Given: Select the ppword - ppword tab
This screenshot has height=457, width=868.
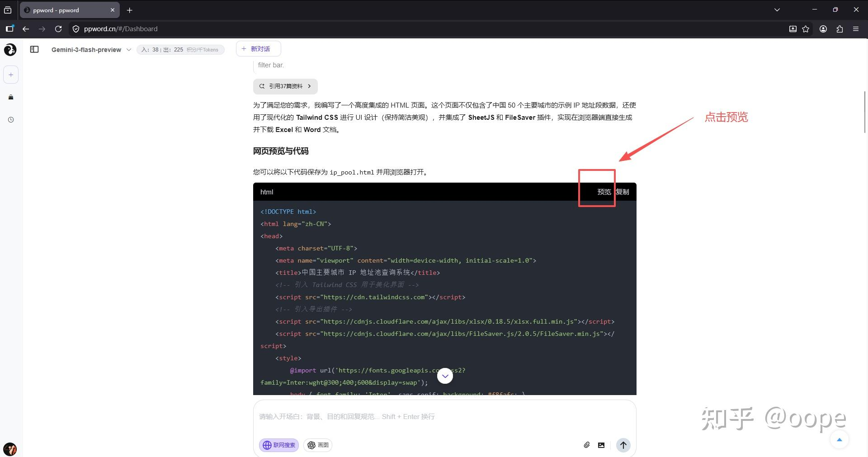Looking at the screenshot, I should click(x=70, y=10).
